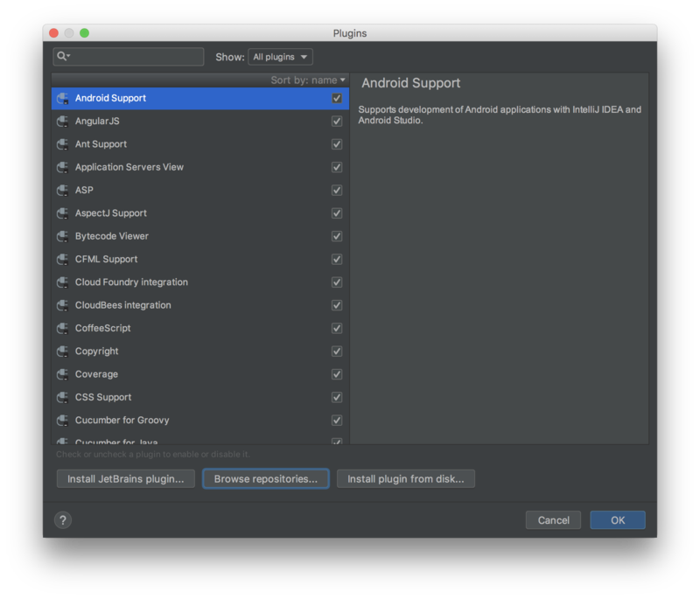Click the CoffeeScript plugin icon
700x599 pixels.
tap(62, 329)
